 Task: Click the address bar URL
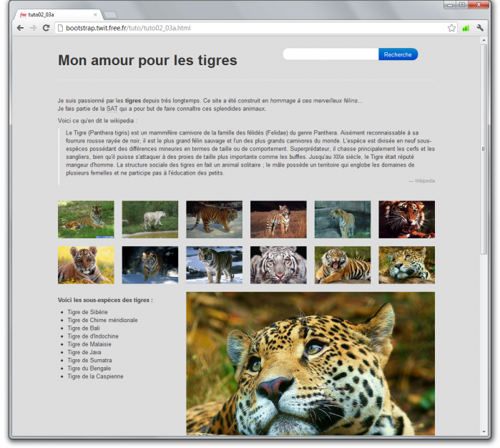click(x=128, y=28)
